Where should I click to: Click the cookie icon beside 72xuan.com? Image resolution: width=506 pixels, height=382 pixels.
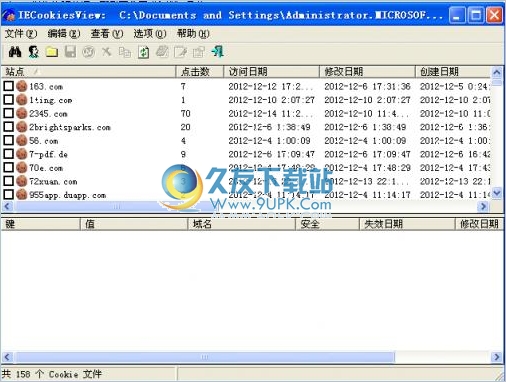(21, 181)
